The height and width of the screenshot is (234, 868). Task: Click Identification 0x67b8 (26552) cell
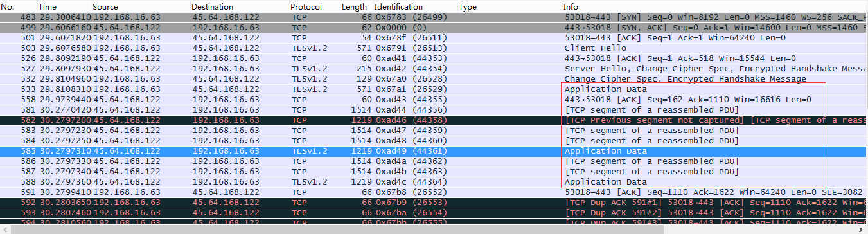(x=411, y=192)
